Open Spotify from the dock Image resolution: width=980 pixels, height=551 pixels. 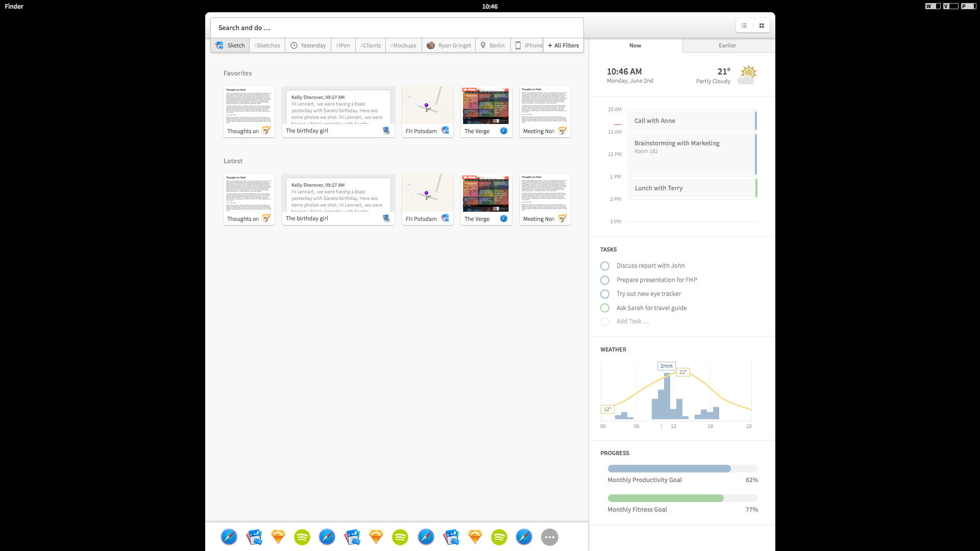click(302, 537)
